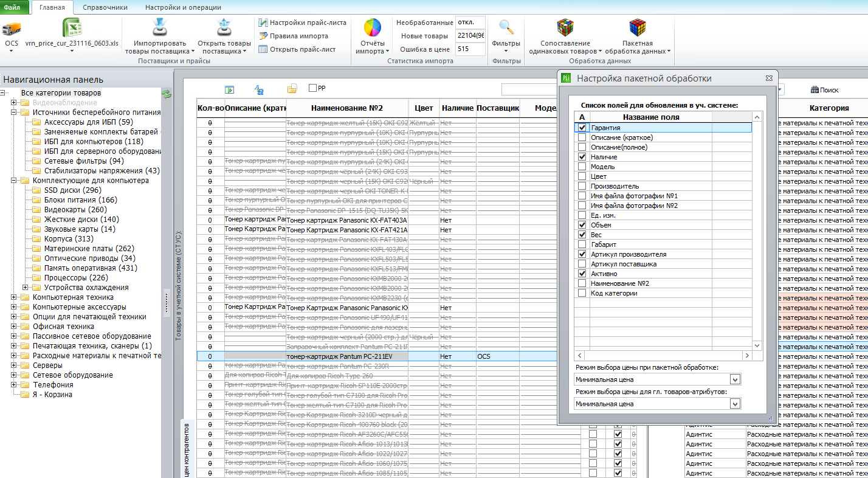
Task: Enable the Код категории checkbox
Action: [582, 293]
